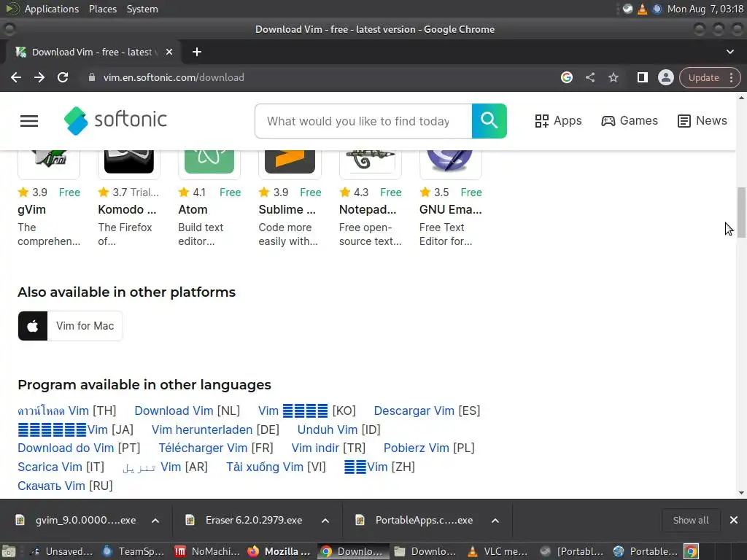Open Softonic hamburger menu
Viewport: 747px width, 560px height.
click(x=29, y=121)
